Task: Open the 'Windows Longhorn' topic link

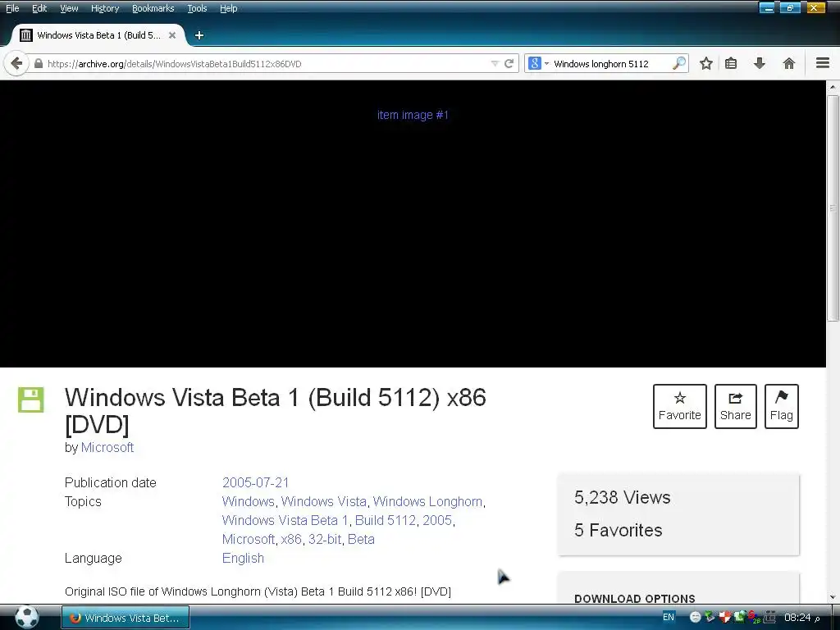Action: (427, 501)
